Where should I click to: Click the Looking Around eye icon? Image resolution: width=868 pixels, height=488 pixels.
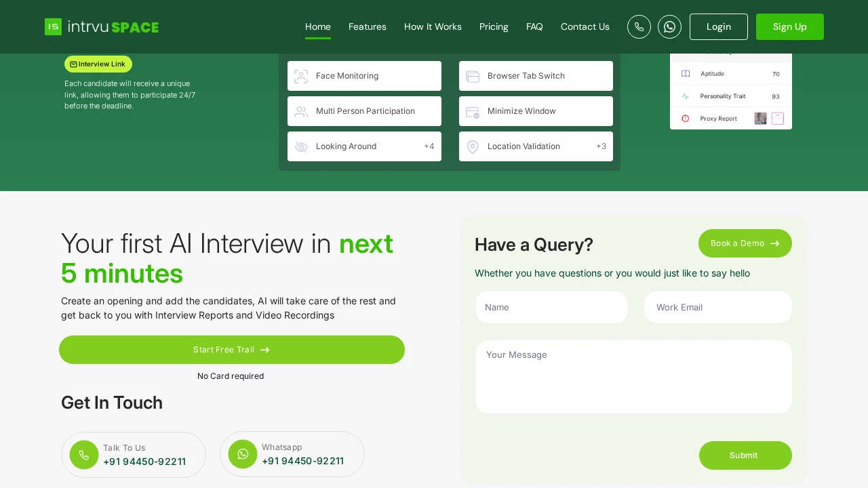(x=301, y=146)
